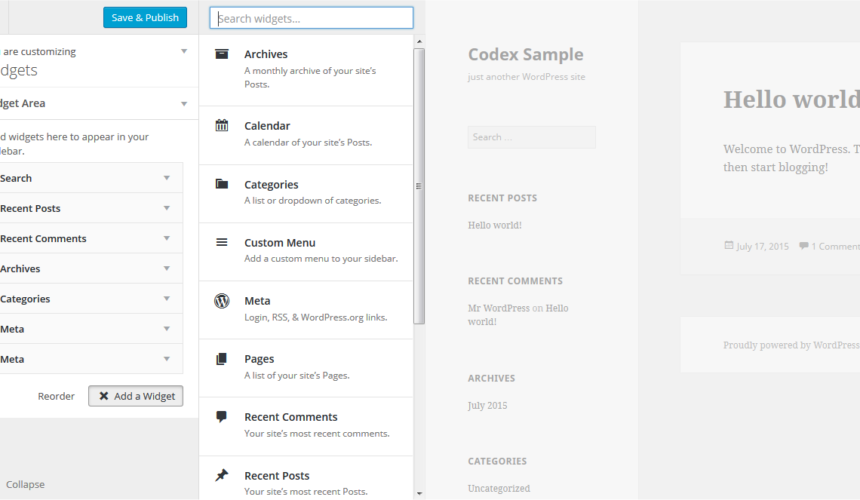Expand the second Meta widget arrow
Screen dimensions: 860x500
click(x=167, y=359)
